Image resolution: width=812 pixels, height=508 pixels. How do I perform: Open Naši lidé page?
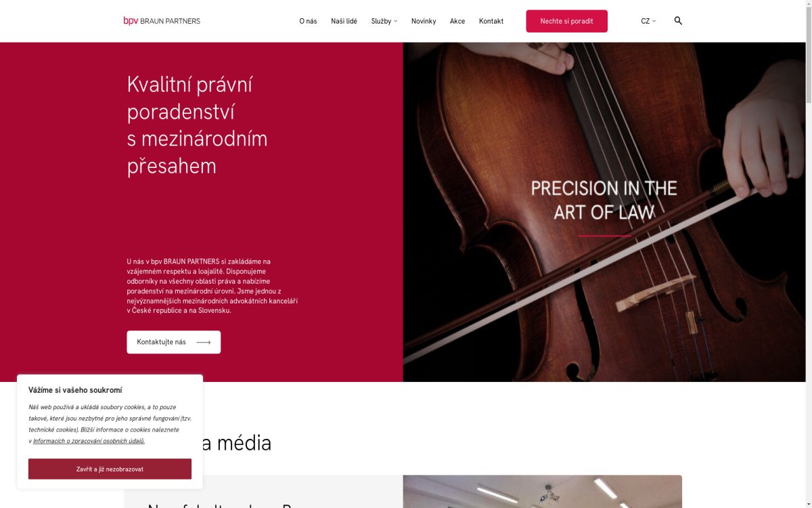click(x=344, y=21)
